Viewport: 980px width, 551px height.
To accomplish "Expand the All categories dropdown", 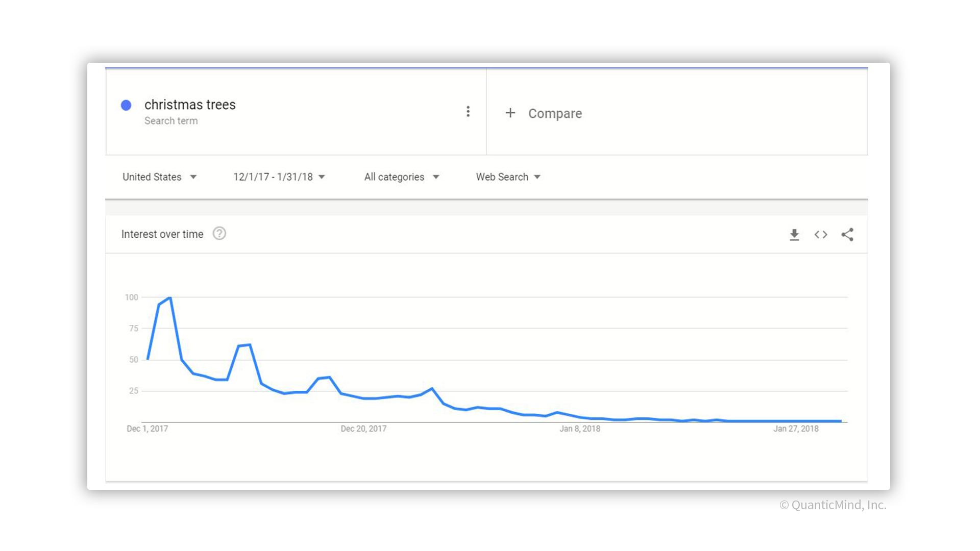I will point(402,177).
